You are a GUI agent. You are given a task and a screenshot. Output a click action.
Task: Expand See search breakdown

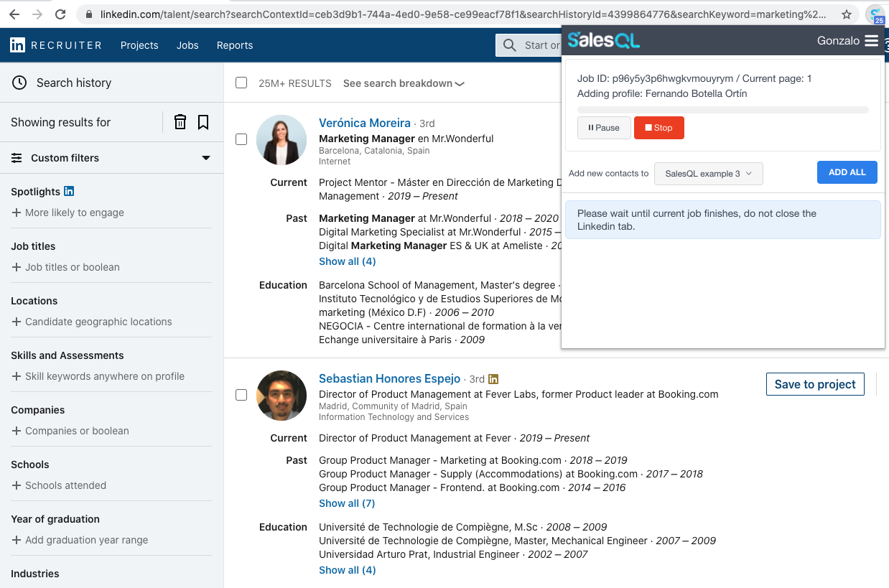coord(404,83)
